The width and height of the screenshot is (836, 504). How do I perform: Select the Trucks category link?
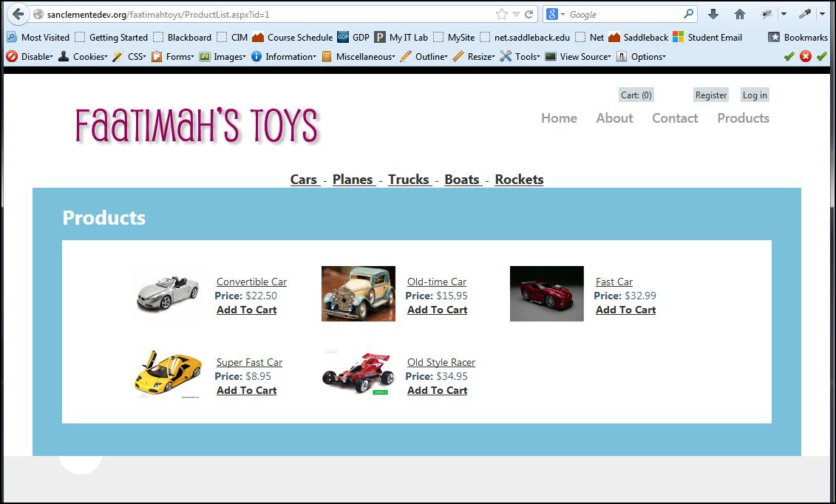pyautogui.click(x=409, y=180)
